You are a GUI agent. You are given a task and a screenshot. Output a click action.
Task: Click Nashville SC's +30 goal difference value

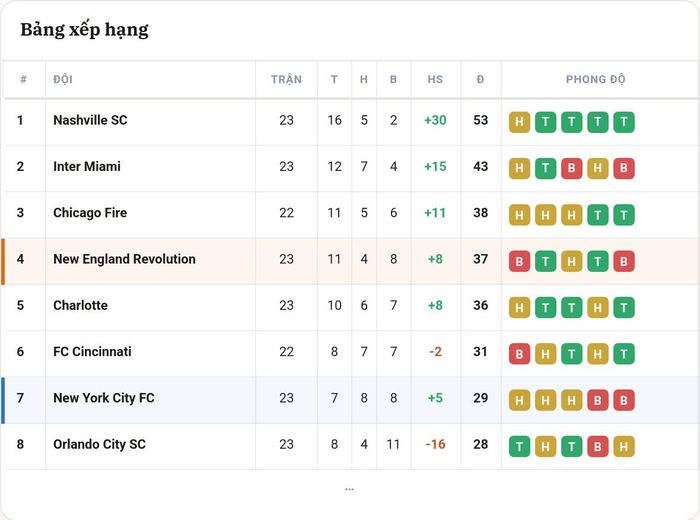(x=435, y=120)
